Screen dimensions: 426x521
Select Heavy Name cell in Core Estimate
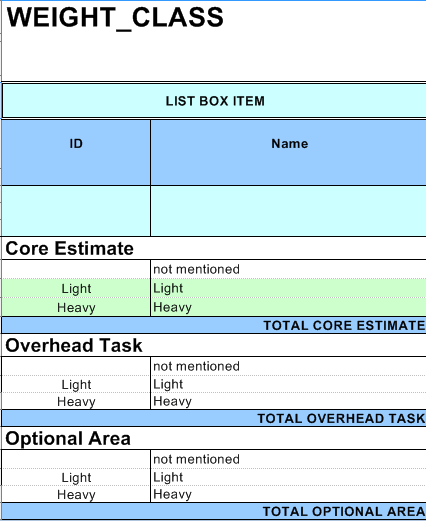tap(289, 307)
